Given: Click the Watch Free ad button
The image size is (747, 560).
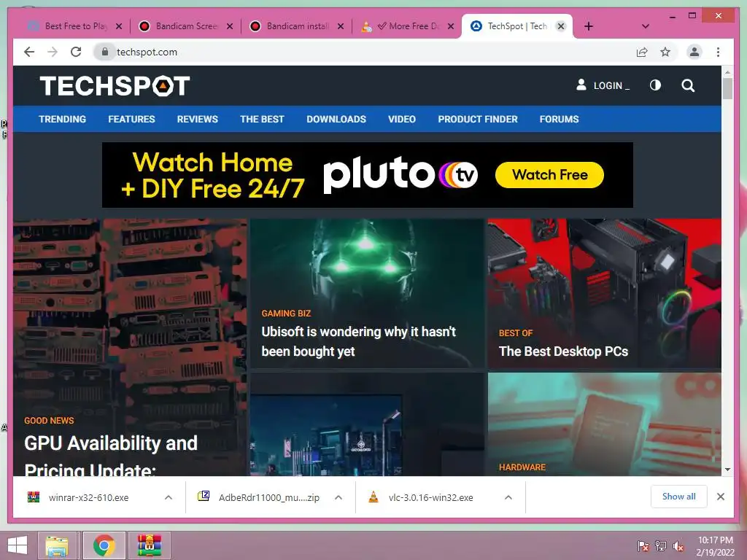Looking at the screenshot, I should tap(550, 175).
